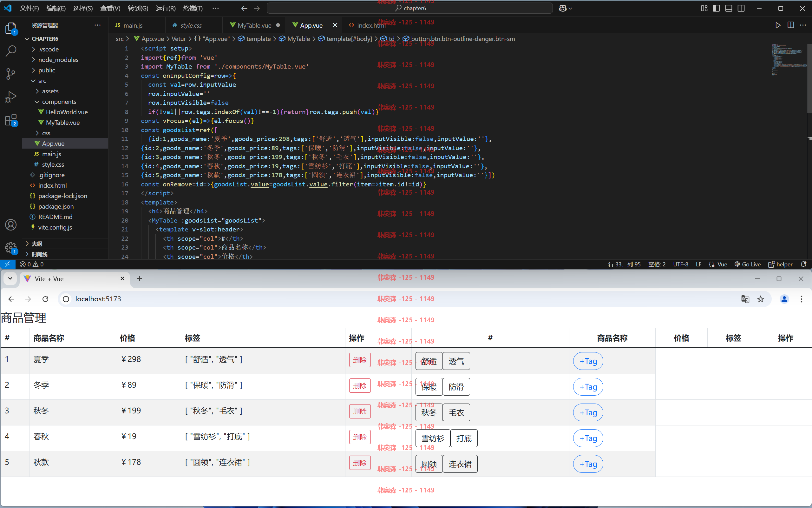Open the Run and Debug view
Image resolution: width=812 pixels, height=508 pixels.
(11, 97)
